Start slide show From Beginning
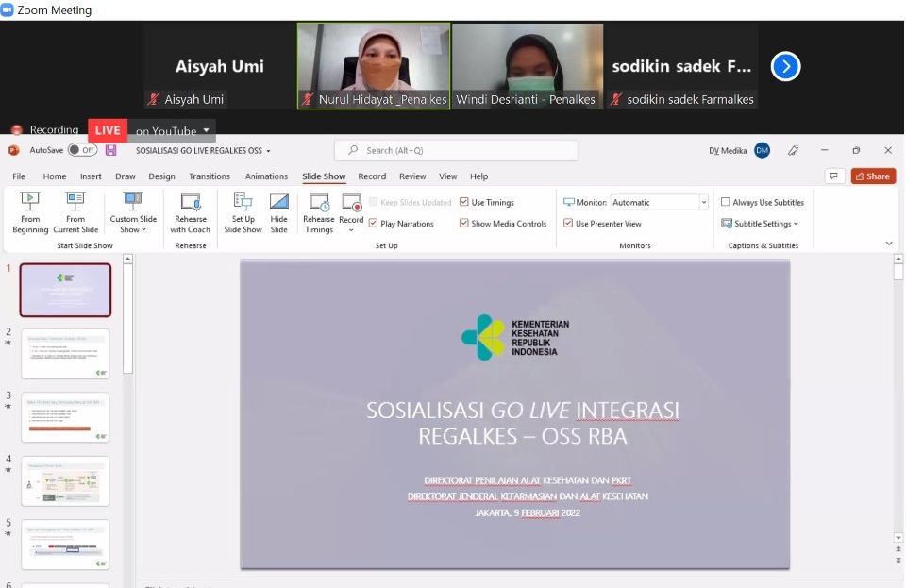The width and height of the screenshot is (906, 588). point(30,212)
